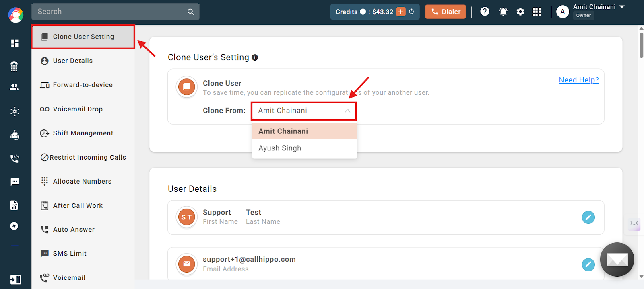Go to Shift Management section
Image resolution: width=644 pixels, height=289 pixels.
coord(83,133)
